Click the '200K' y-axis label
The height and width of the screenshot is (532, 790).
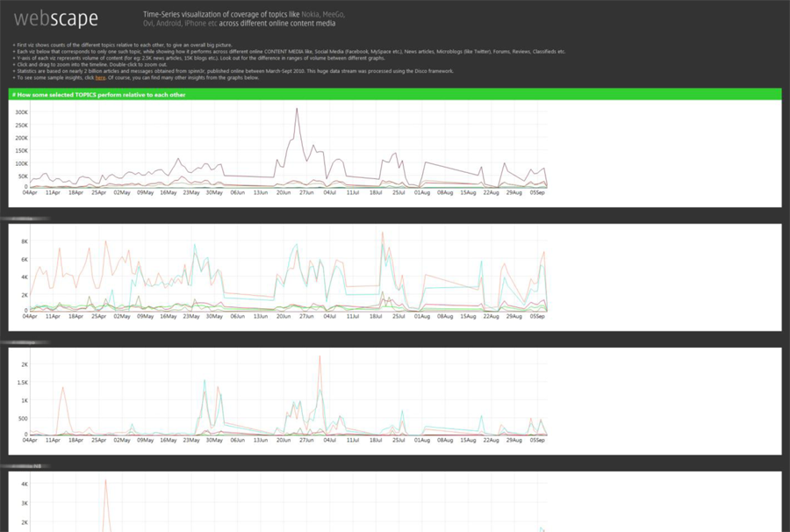[x=22, y=138]
